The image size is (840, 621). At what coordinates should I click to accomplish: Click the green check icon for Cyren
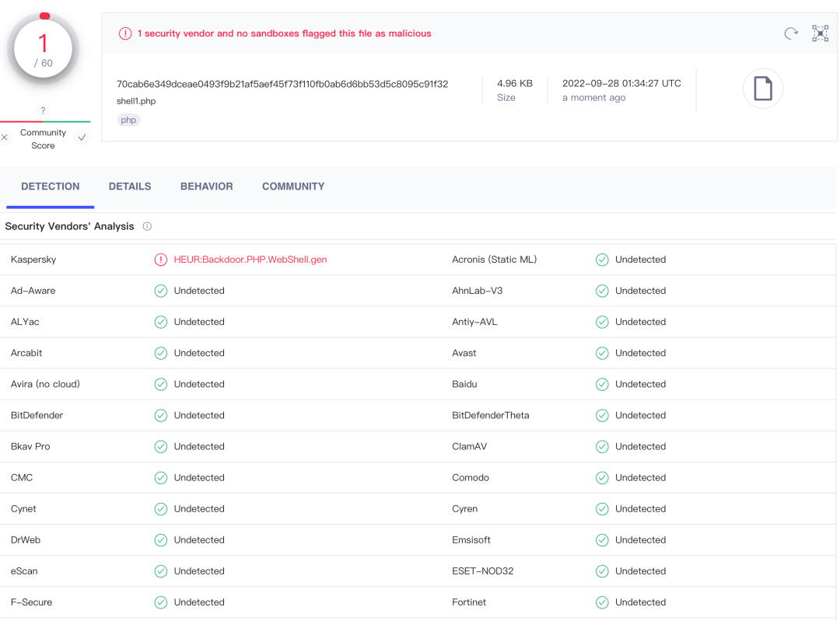click(602, 508)
